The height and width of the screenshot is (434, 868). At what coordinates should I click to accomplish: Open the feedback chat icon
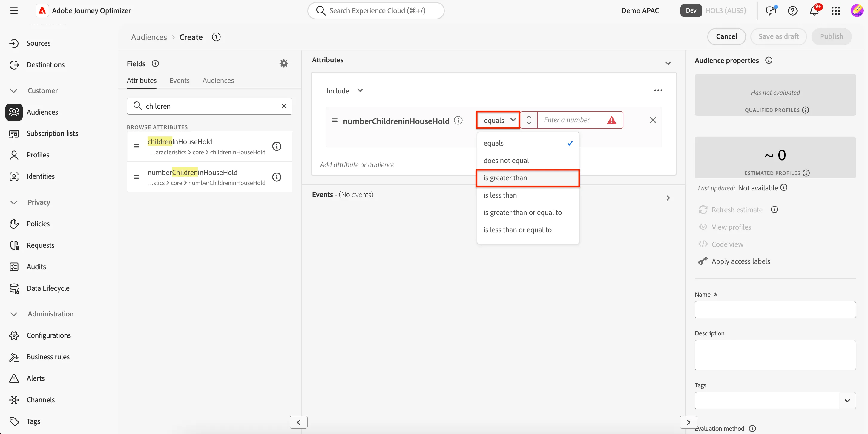point(771,10)
